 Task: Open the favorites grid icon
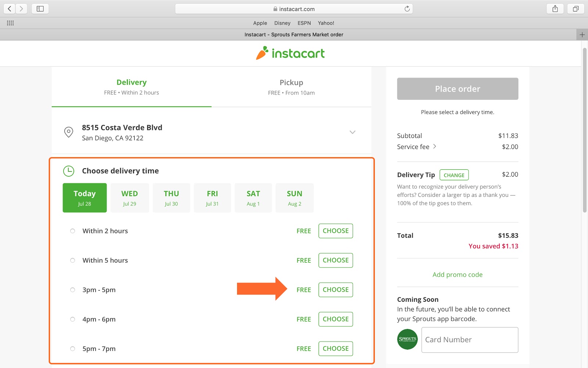click(x=10, y=23)
